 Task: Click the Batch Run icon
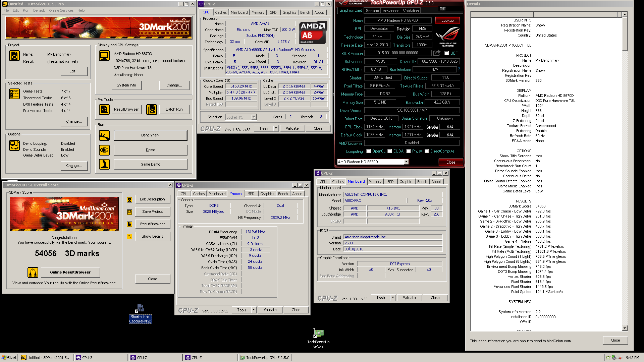152,109
